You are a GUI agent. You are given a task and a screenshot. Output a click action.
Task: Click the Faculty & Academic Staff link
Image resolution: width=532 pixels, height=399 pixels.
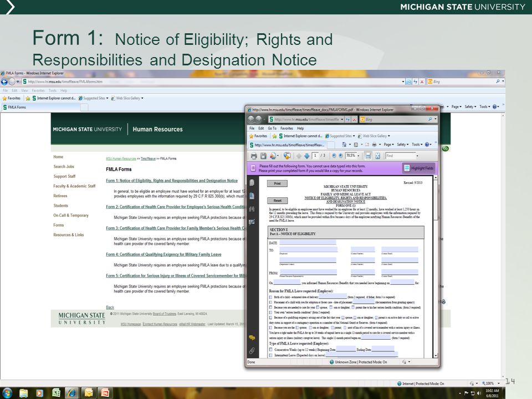(74, 186)
